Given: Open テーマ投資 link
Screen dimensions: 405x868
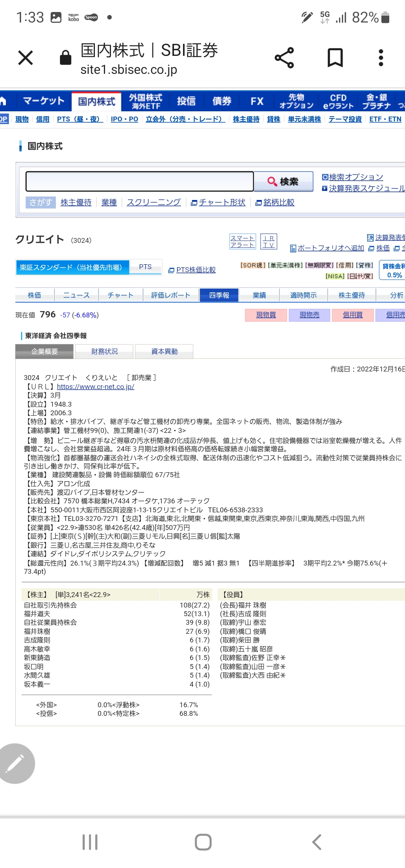Looking at the screenshot, I should 345,119.
